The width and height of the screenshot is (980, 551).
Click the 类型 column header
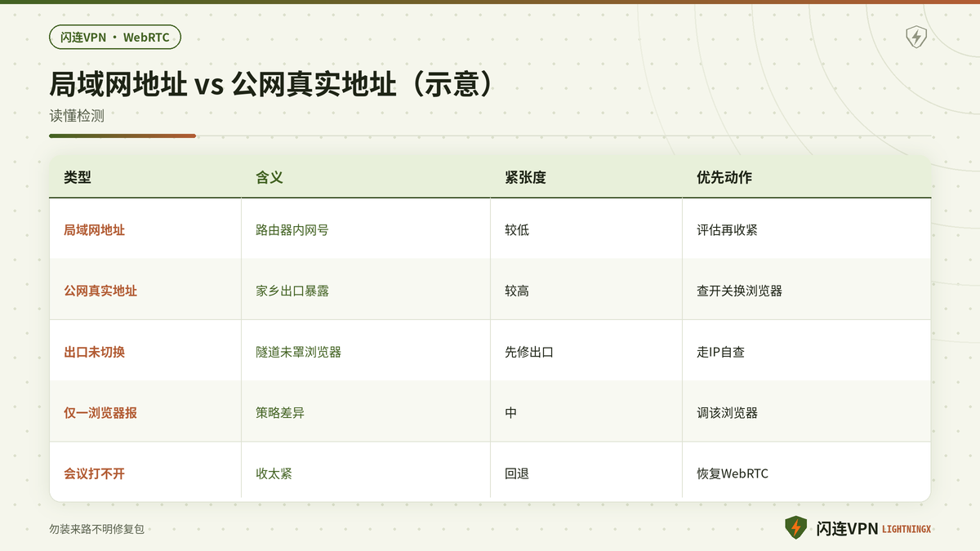(78, 177)
